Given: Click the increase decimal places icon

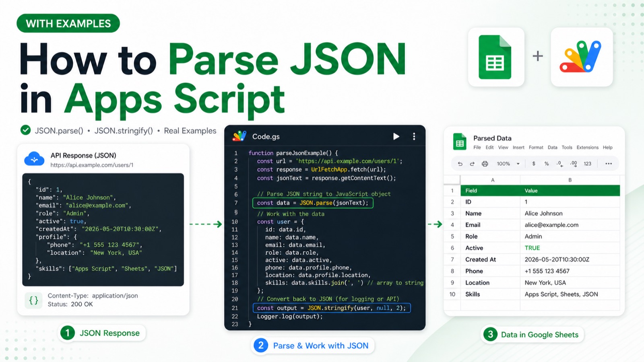Looking at the screenshot, I should coord(574,164).
